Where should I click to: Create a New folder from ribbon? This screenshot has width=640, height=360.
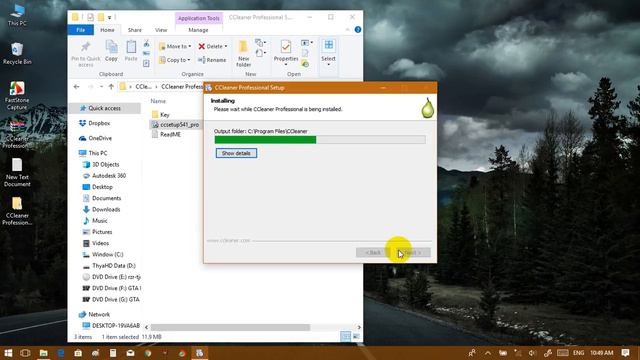pyautogui.click(x=243, y=53)
